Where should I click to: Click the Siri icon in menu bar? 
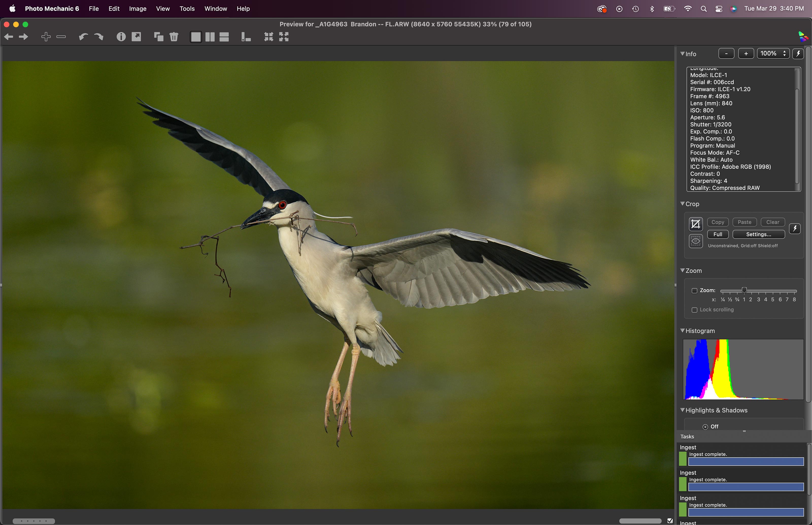click(734, 9)
